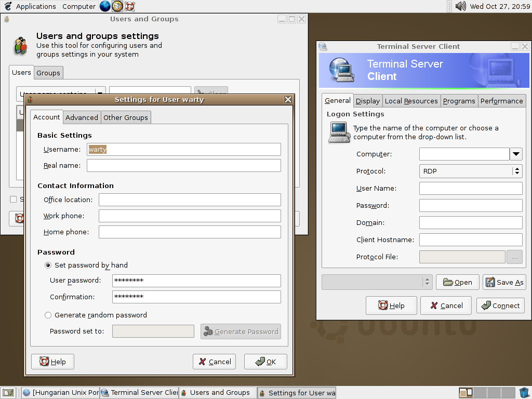The image size is (532, 399).
Task: Click the Work phone input field
Action: 190,216
